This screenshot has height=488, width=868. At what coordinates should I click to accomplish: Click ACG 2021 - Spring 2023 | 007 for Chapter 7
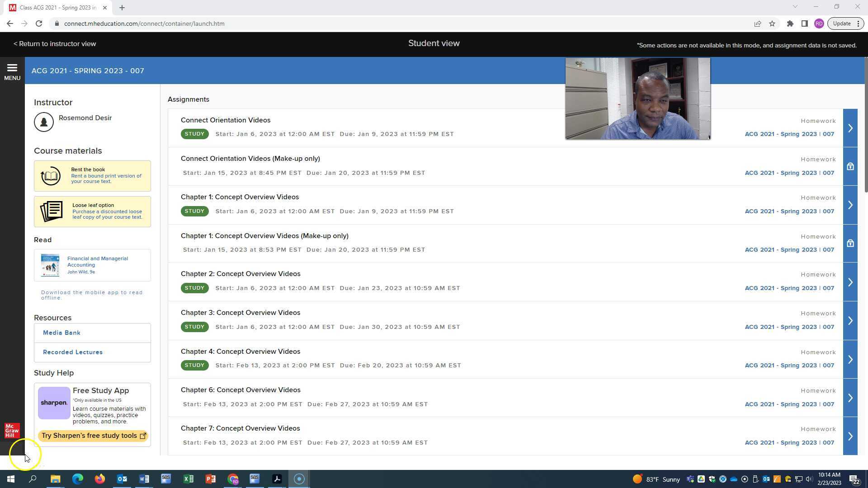coord(789,443)
